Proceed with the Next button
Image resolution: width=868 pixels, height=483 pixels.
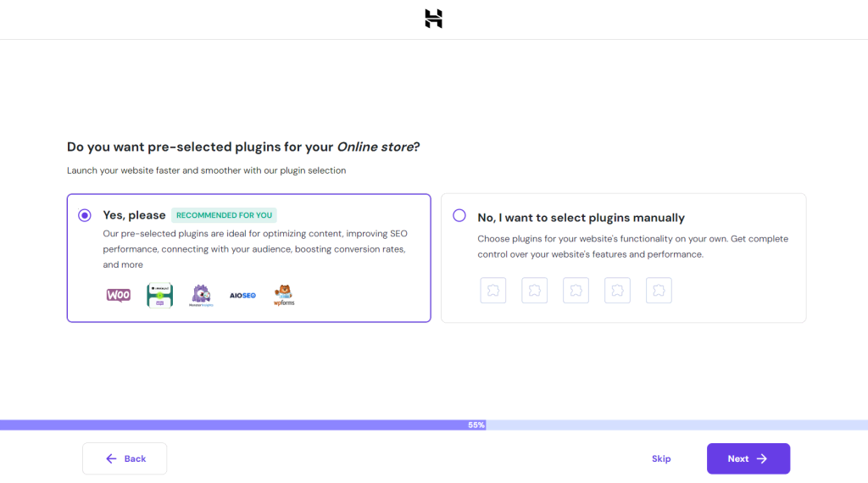click(x=748, y=458)
